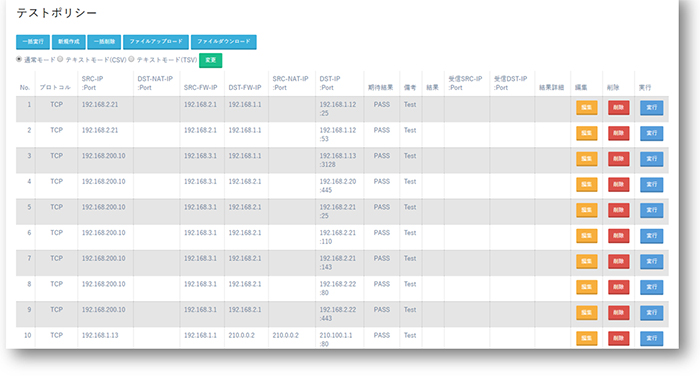Delete row 4 with red 削除 button
Viewport: 700px width, 376px height.
618,184
